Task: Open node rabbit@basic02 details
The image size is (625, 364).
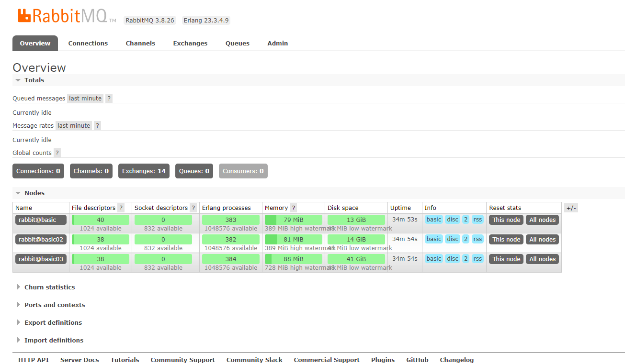Action: coord(41,239)
